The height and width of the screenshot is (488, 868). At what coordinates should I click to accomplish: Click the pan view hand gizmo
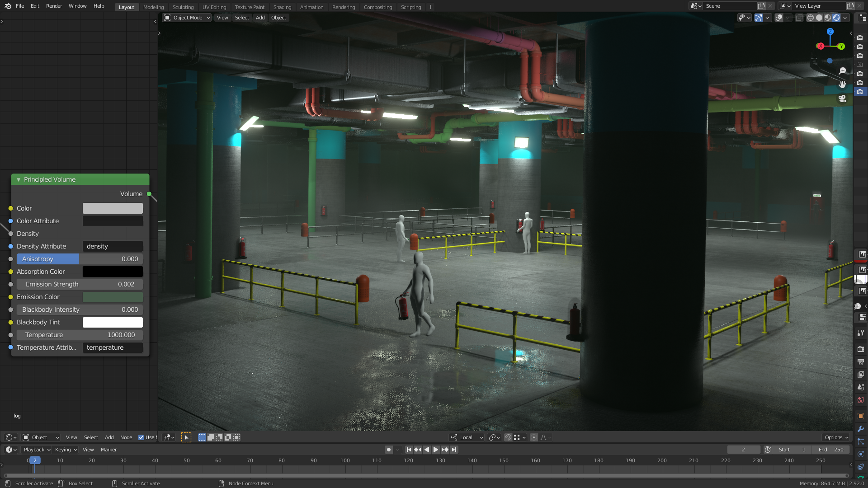point(842,84)
